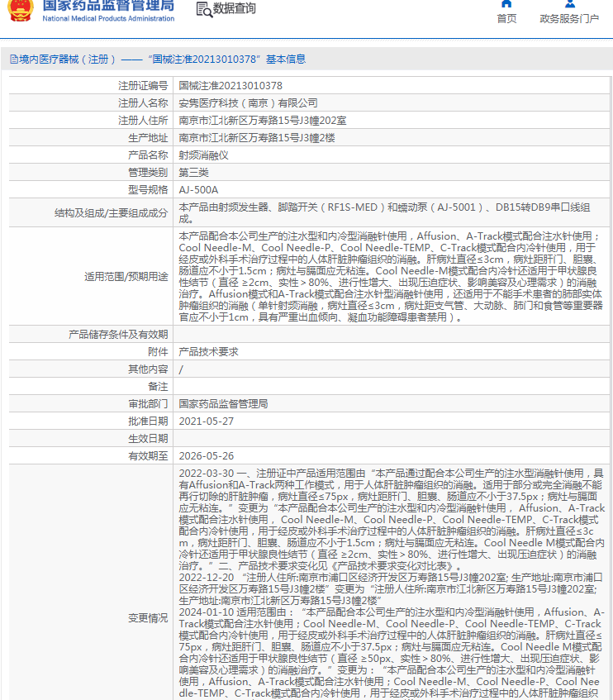Open the 数据查询 link
This screenshot has width=613, height=700.
235,8
